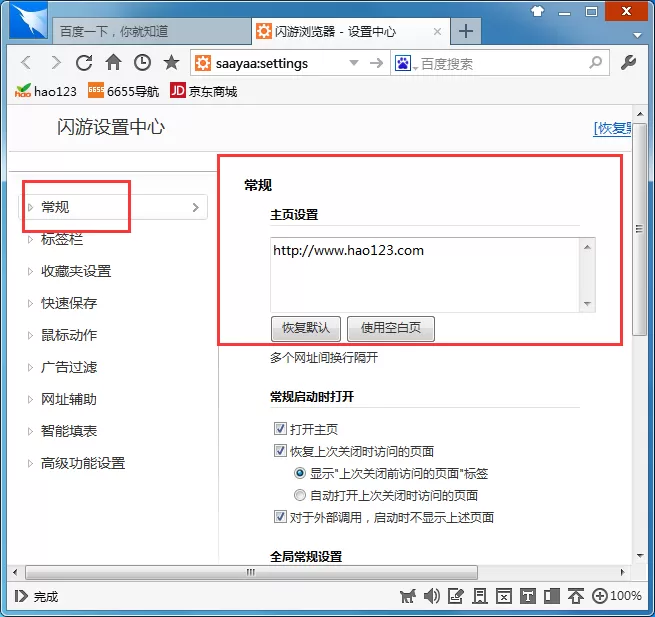Click the page scrollbar down arrow
Viewport: 655px width, 617px height.
click(x=640, y=556)
